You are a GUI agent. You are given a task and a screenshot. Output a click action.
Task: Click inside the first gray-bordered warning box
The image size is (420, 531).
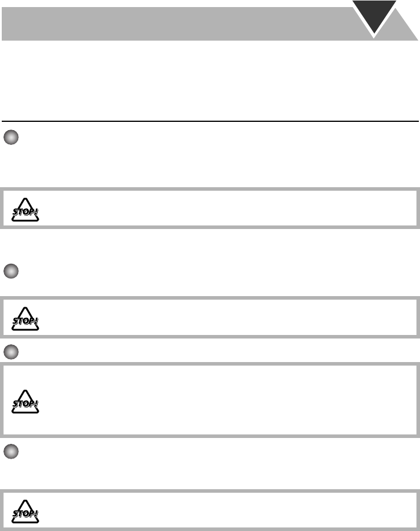[x=224, y=208]
